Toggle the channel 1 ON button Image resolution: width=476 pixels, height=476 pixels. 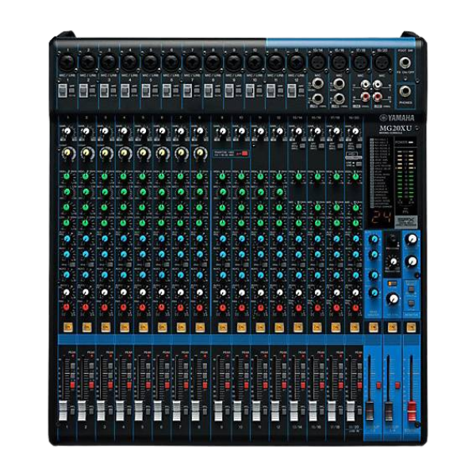67,327
